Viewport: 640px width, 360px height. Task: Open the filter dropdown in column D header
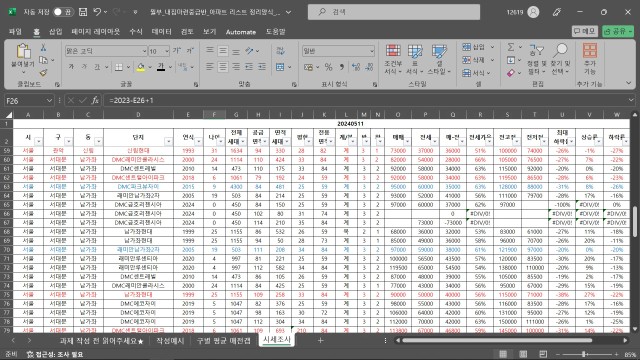pyautogui.click(x=168, y=142)
